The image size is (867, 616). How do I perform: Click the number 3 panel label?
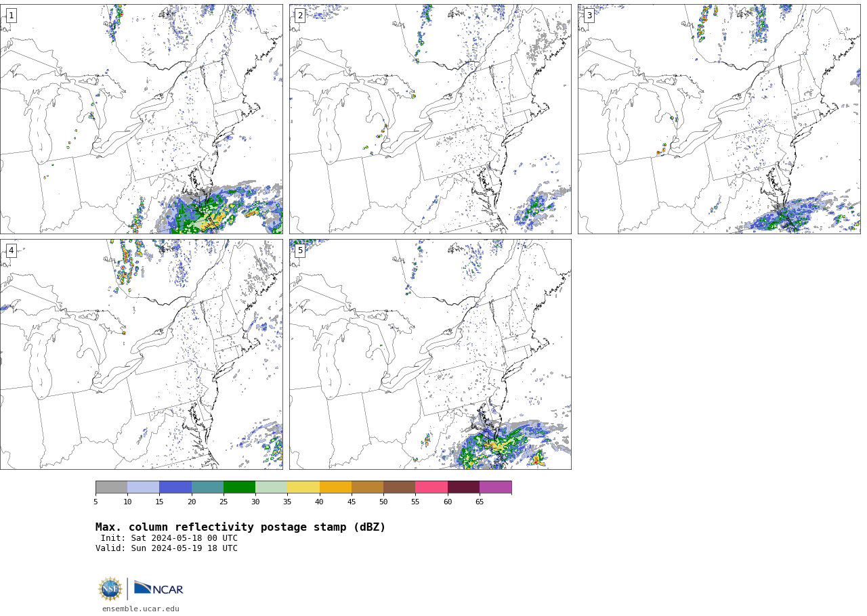(x=589, y=16)
